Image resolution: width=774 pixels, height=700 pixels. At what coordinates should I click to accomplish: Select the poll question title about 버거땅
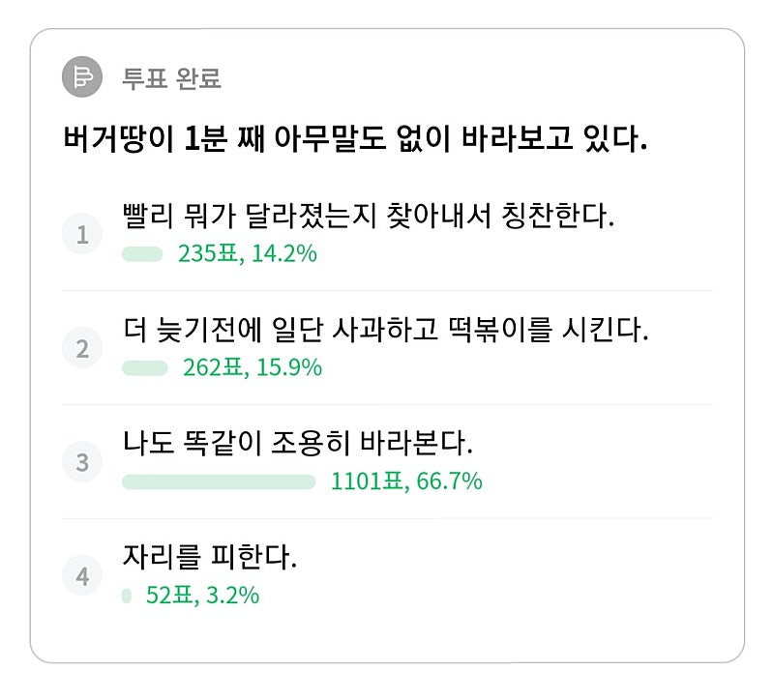click(352, 139)
